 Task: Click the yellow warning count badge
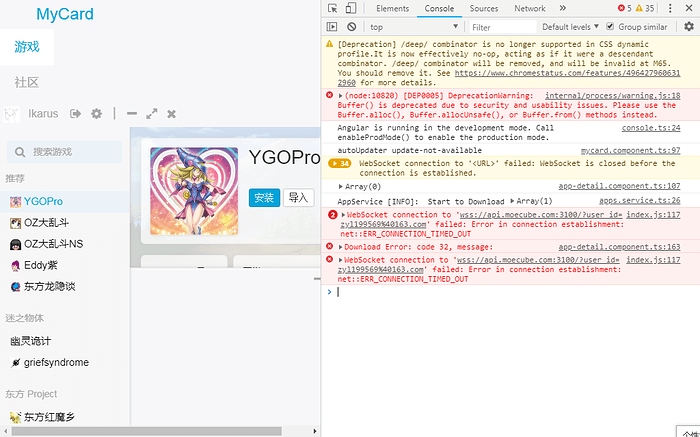pyautogui.click(x=645, y=8)
